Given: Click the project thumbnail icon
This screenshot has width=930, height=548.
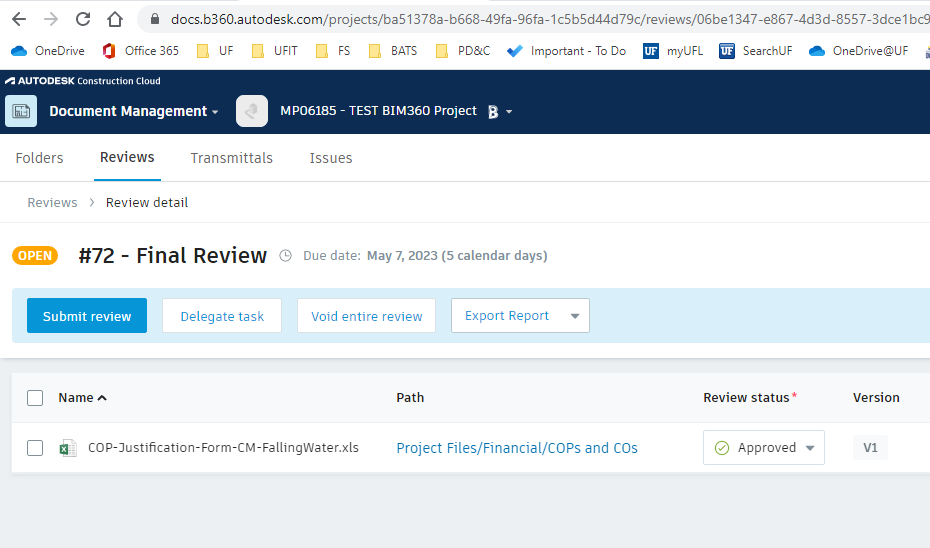Looking at the screenshot, I should 252,111.
